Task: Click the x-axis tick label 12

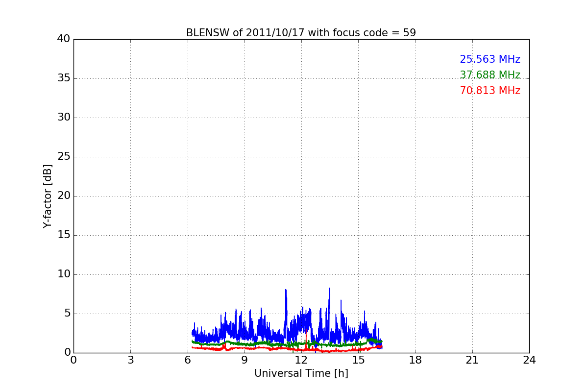Action: [301, 360]
